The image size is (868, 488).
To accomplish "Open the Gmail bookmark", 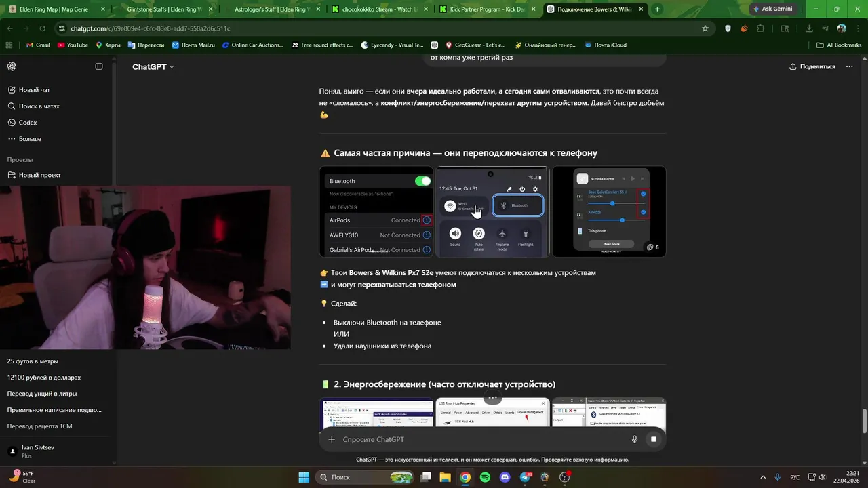I will (x=38, y=45).
